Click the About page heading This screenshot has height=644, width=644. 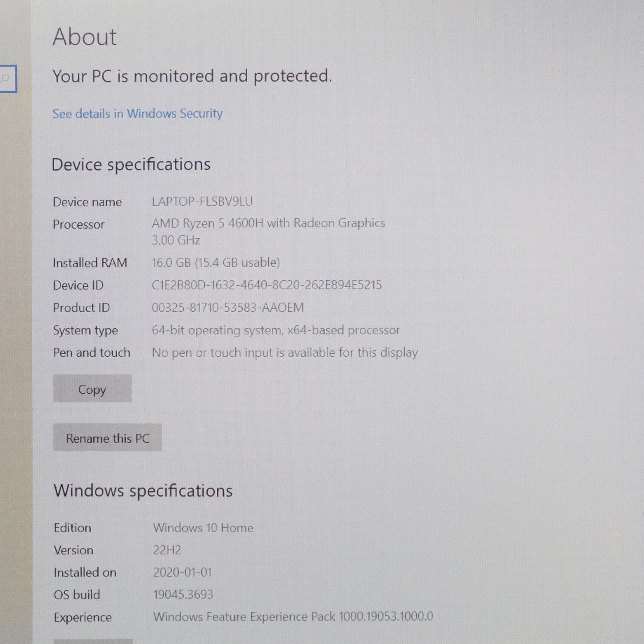(85, 37)
